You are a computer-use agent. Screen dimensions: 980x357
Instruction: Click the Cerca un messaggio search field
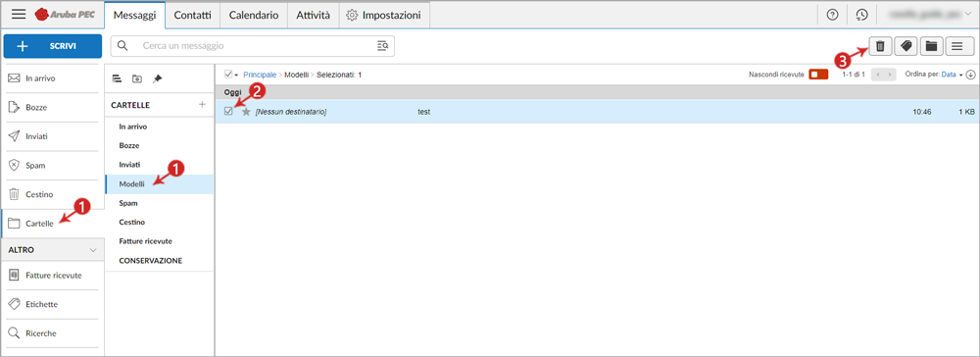(x=253, y=46)
